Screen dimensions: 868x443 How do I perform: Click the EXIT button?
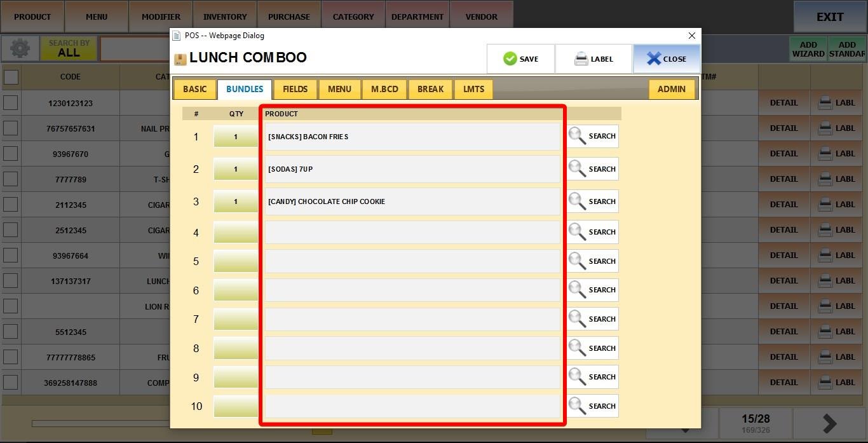click(x=830, y=17)
